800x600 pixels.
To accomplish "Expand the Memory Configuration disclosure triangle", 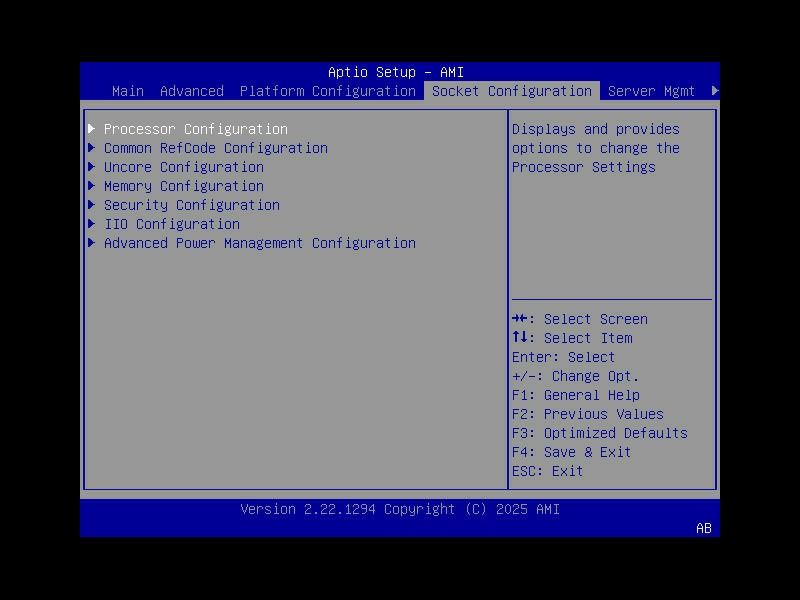I will click(x=91, y=186).
